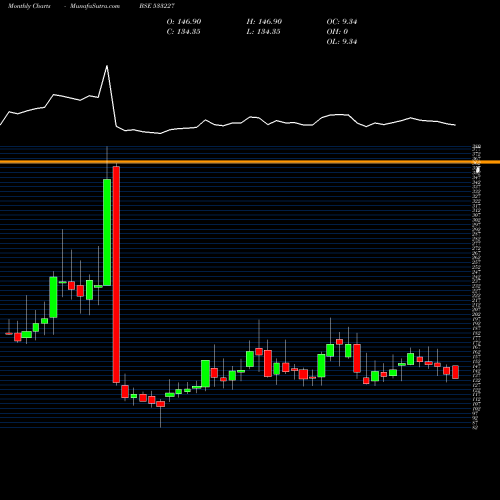The height and width of the screenshot is (500, 500).
Task: Click the Monthly Charts title text
Action: coord(29,6)
